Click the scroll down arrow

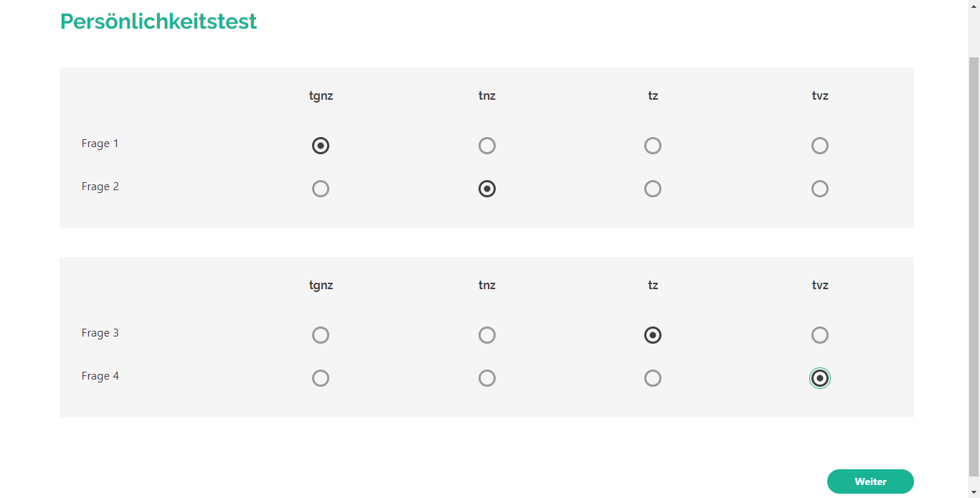click(974, 492)
